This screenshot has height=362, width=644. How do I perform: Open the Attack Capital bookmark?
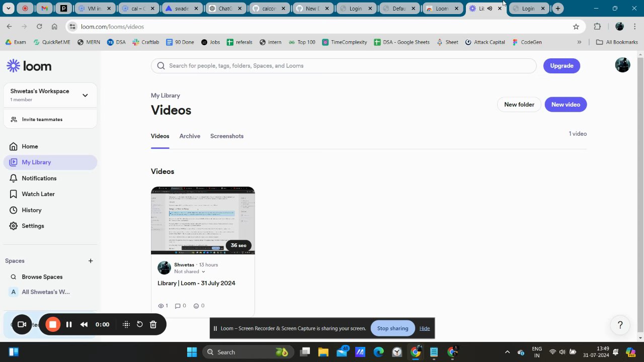point(485,42)
